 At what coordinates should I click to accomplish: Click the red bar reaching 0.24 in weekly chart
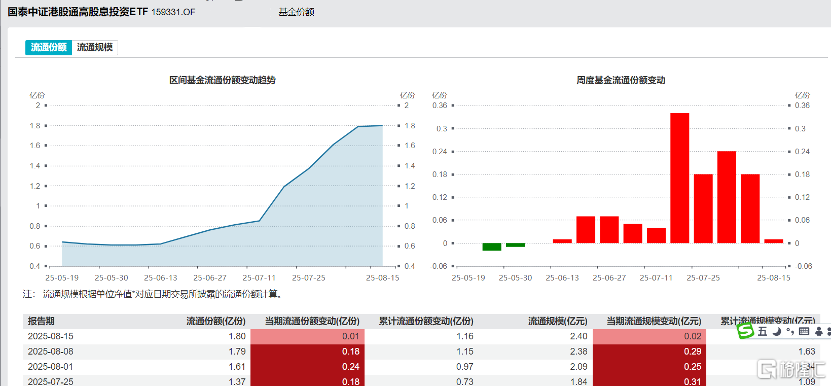(726, 197)
